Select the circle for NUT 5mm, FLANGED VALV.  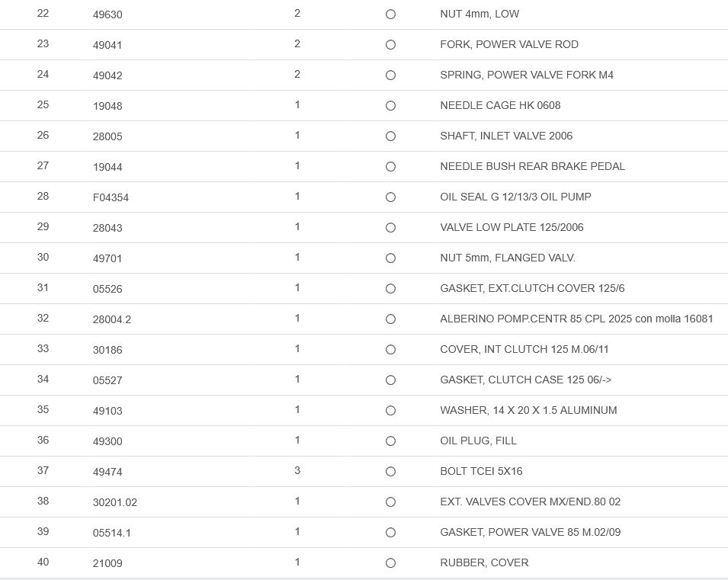point(390,258)
